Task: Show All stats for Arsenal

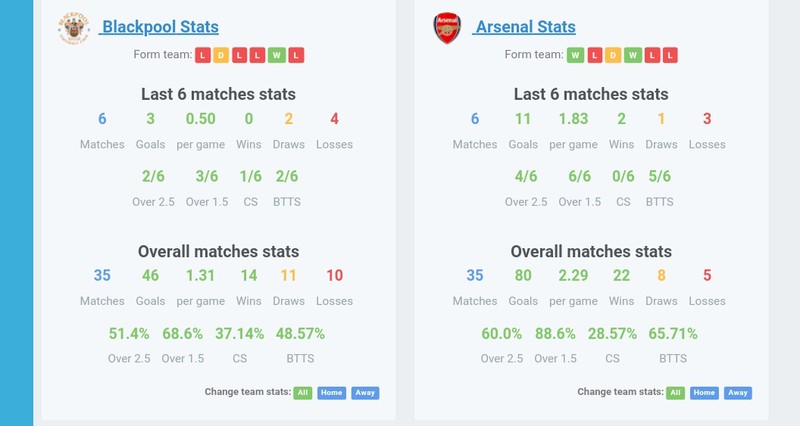Action: click(676, 393)
